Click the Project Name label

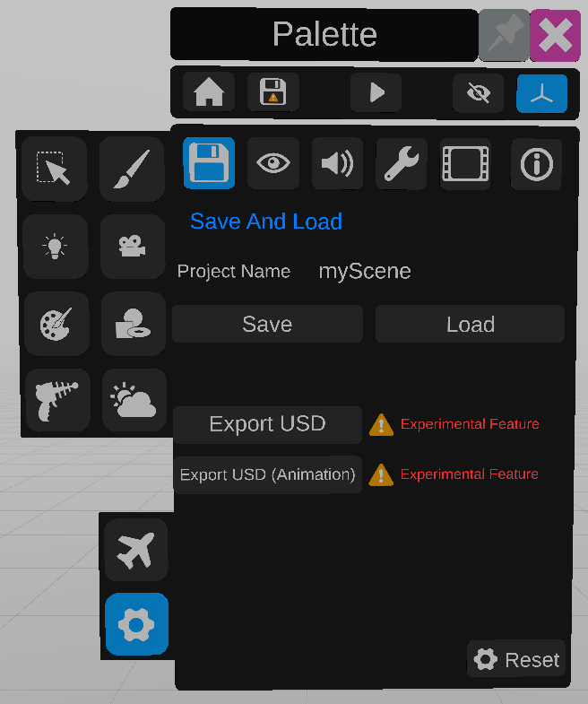[x=234, y=271]
